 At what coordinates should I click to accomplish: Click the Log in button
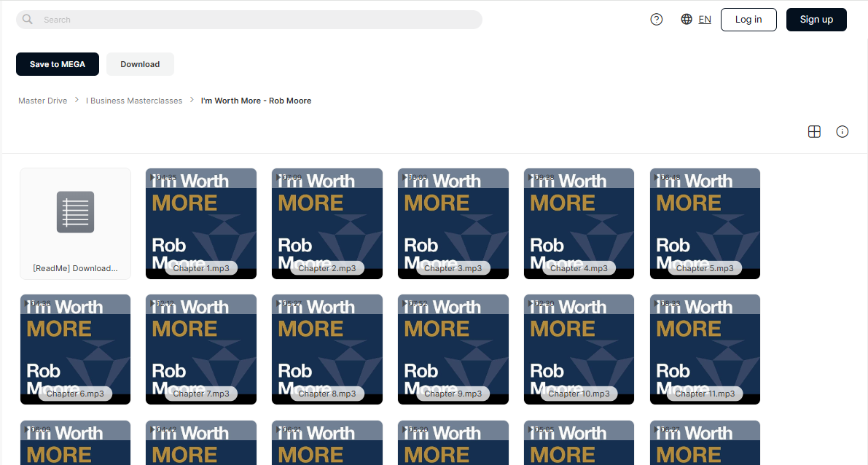click(x=748, y=20)
